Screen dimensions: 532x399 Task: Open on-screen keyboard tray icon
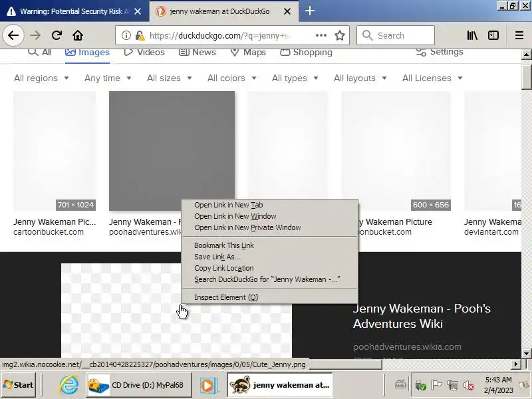coord(400,385)
